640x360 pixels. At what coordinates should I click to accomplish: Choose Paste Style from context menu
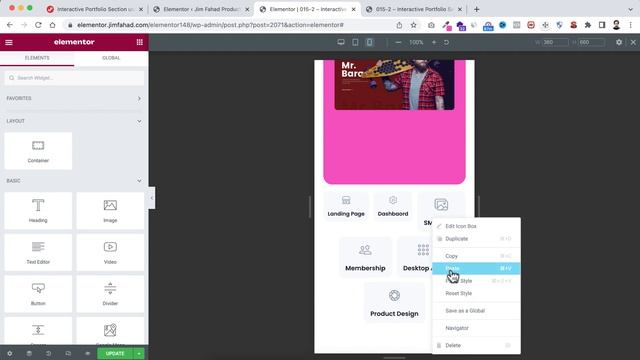pyautogui.click(x=476, y=281)
